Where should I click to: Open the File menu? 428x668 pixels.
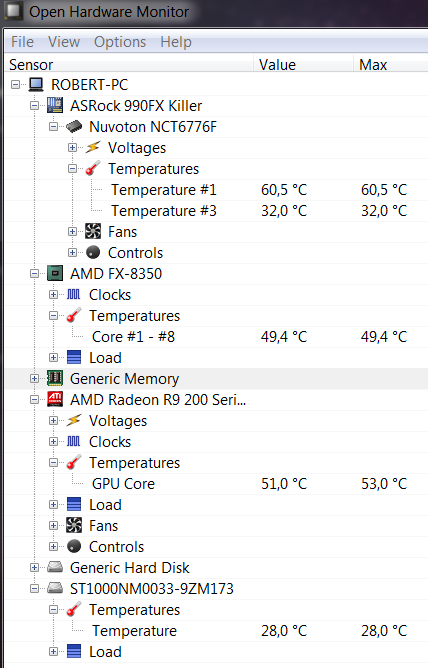pos(22,42)
